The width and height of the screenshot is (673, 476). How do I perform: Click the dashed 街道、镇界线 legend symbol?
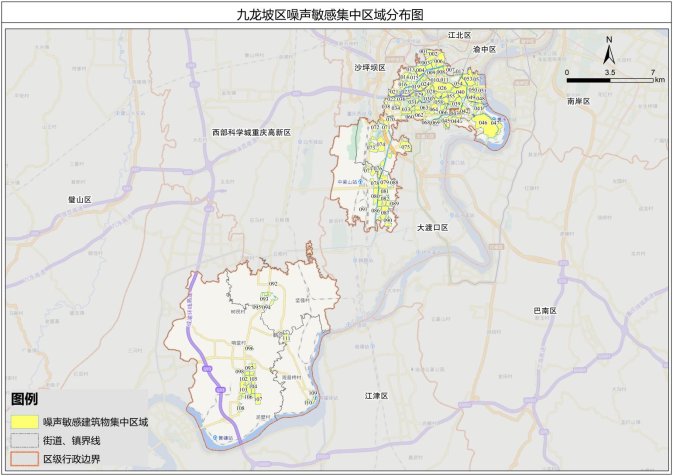tap(25, 440)
